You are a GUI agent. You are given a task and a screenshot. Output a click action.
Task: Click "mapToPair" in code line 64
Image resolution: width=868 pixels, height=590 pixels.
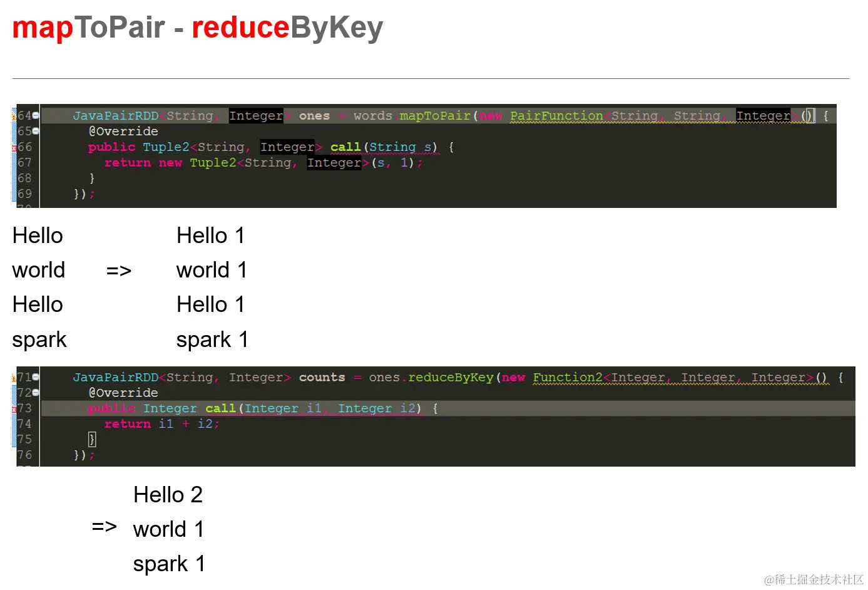tap(435, 116)
